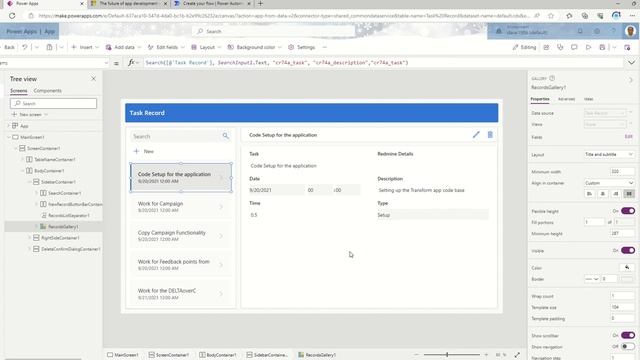
Task: Click New screen in Tree view
Action: (29, 115)
